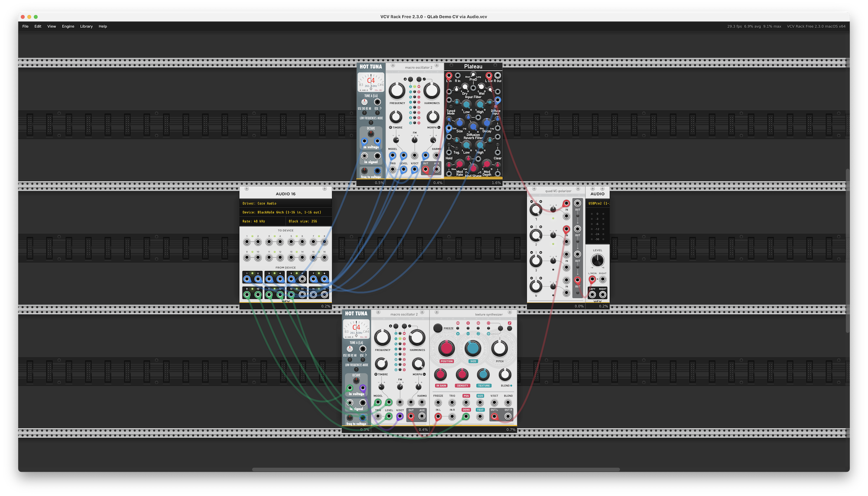Click the Hot Tuna tuner needle display showing C4
868x496 pixels.
[371, 81]
